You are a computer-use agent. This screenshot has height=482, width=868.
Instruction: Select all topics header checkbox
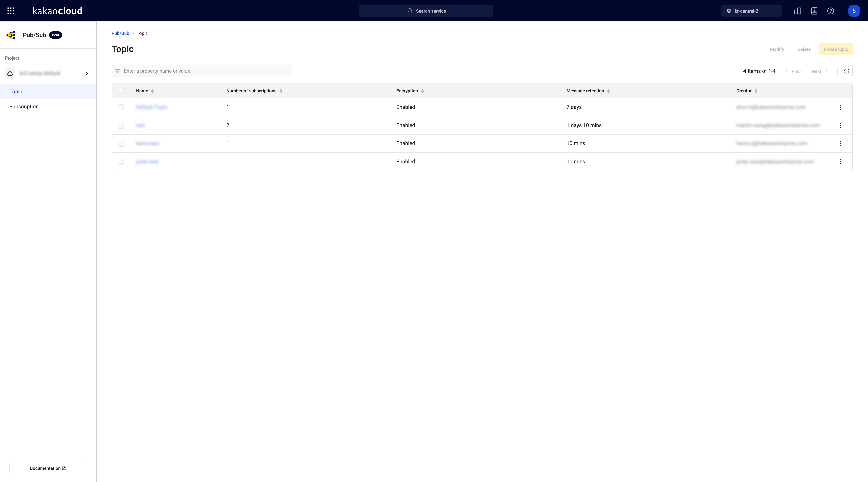pos(121,91)
